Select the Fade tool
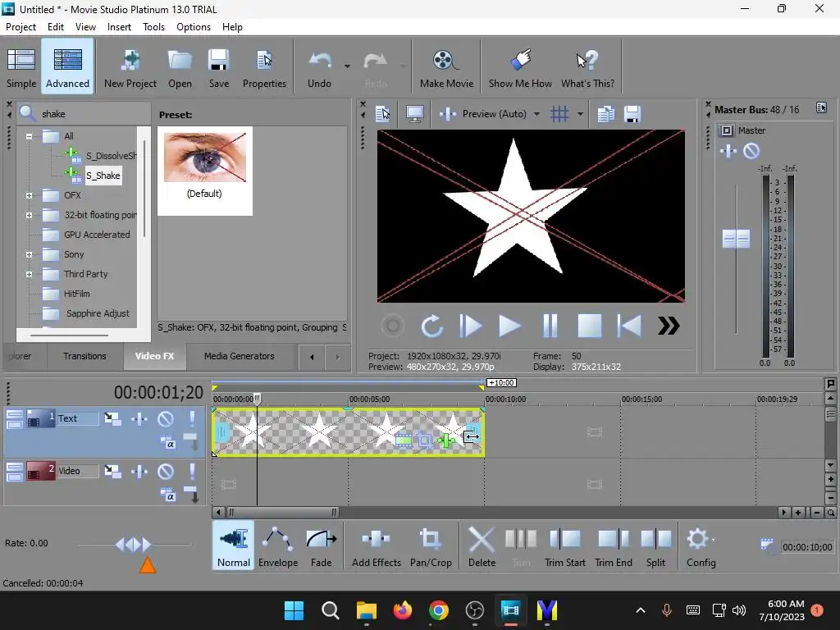The width and height of the screenshot is (840, 630). coord(321,546)
